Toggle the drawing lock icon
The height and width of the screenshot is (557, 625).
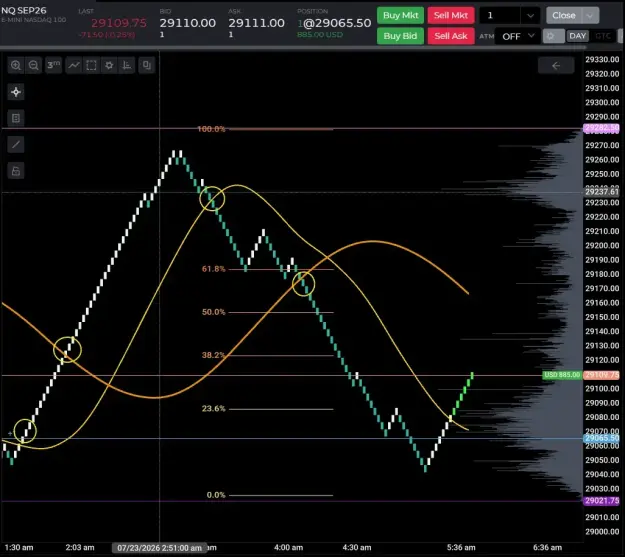(x=16, y=171)
